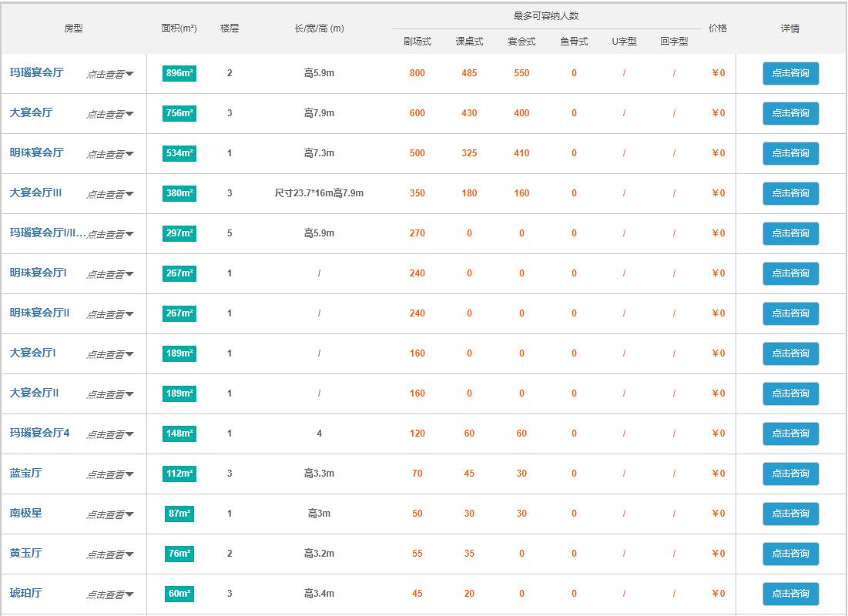
Task: Expand 点击查看 for 大宴会厅III row
Action: [x=110, y=193]
